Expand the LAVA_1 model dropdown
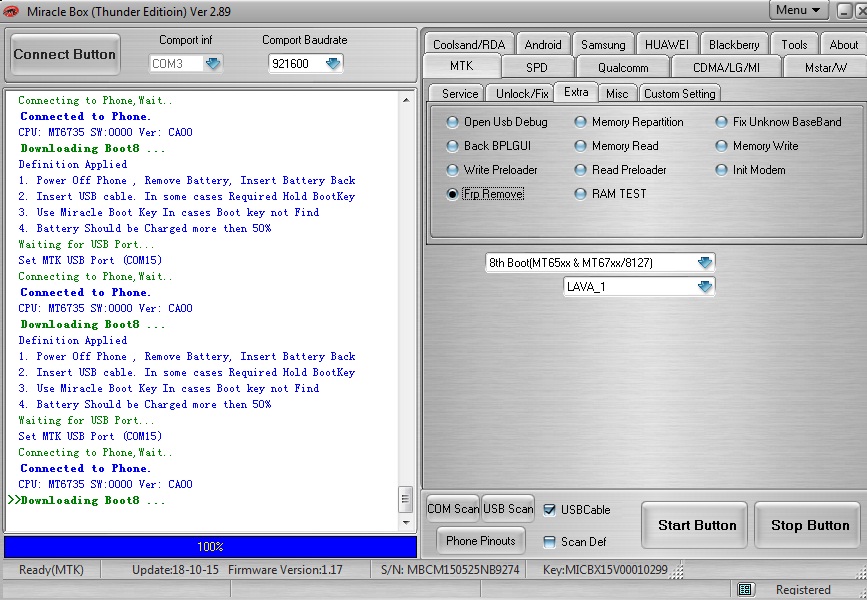The width and height of the screenshot is (867, 600). [x=704, y=286]
